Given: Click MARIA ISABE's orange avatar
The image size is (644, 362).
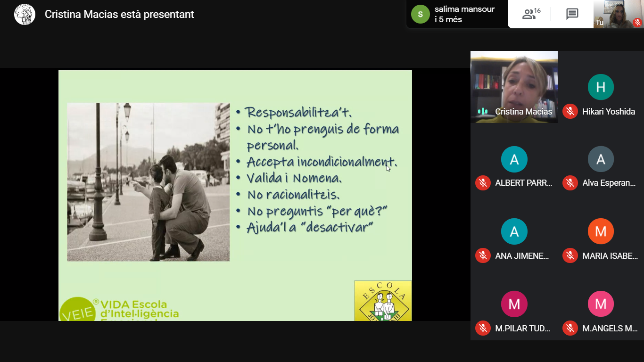Looking at the screenshot, I should tap(601, 231).
